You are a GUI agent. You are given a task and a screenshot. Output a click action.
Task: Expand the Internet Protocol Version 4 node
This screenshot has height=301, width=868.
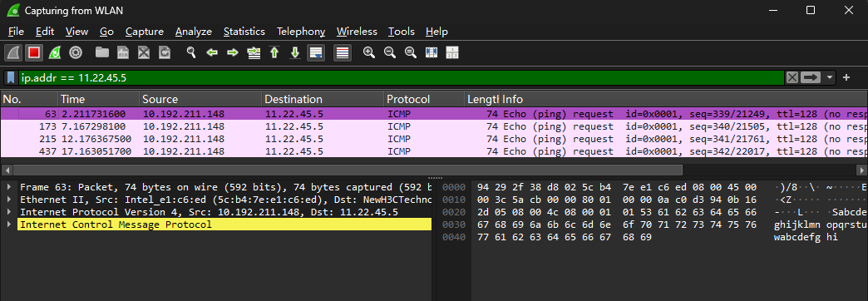(9, 212)
